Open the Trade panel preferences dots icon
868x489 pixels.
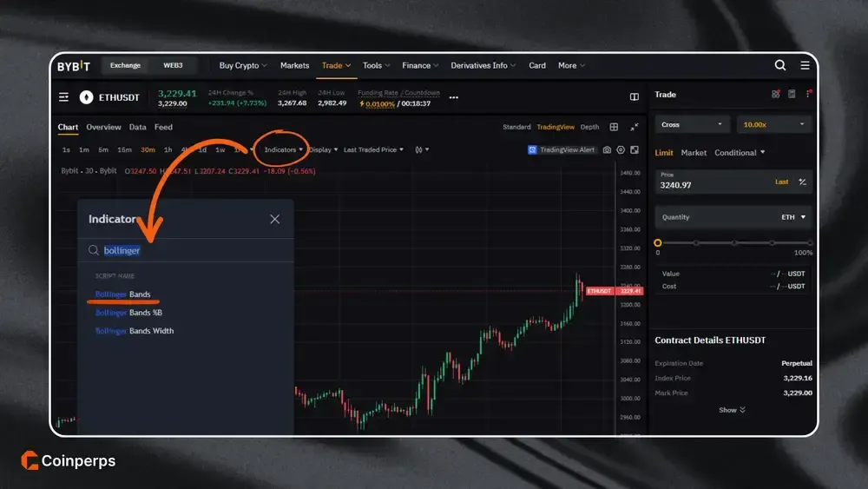tap(809, 94)
